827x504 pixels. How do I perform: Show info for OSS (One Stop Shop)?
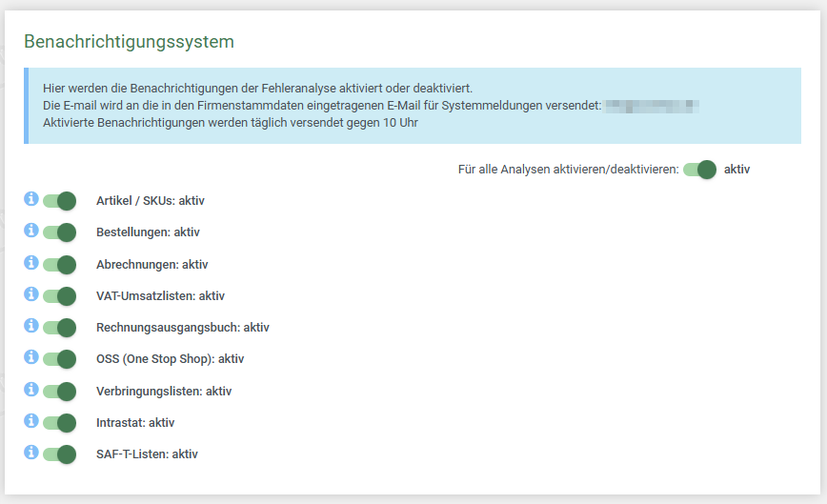coord(30,357)
